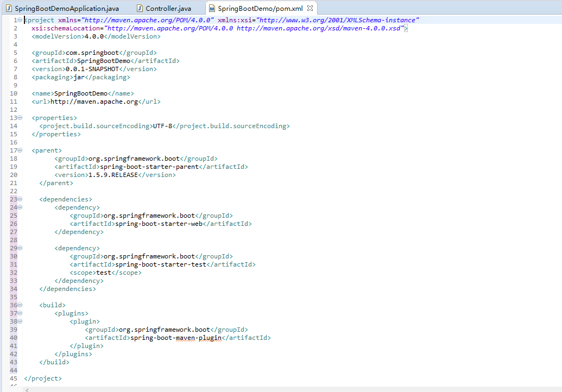Click spring-boot-starter-web artifactId text
The image size is (562, 392).
[159, 224]
